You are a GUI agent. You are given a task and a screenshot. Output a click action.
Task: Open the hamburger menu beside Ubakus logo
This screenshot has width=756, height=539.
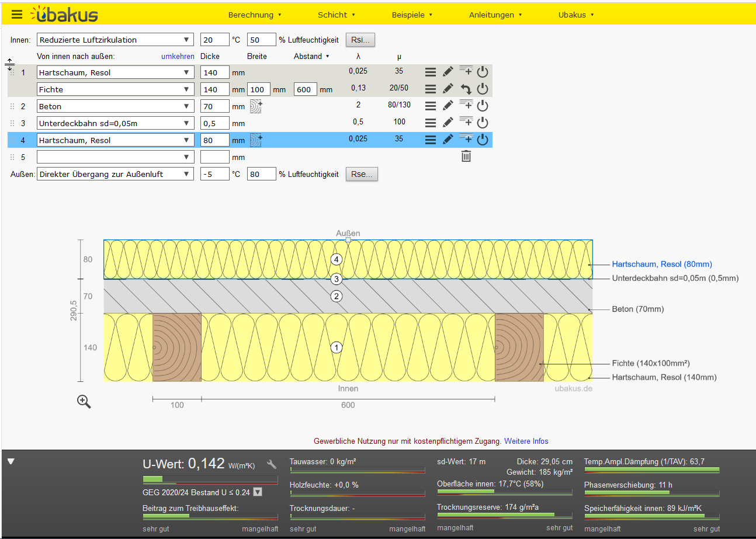pyautogui.click(x=17, y=15)
